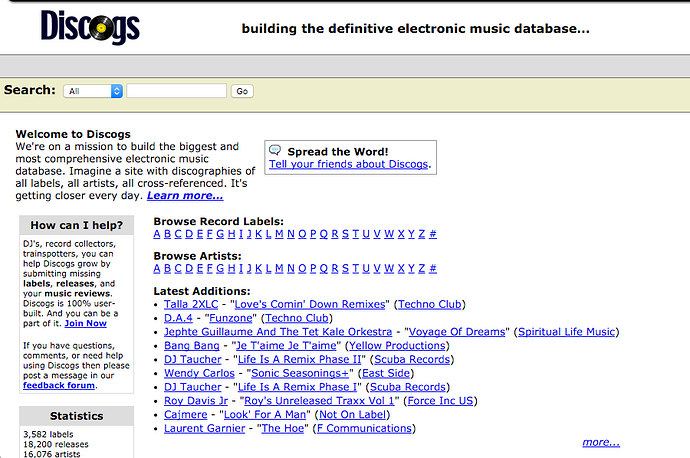690x458 pixels.
Task: Click the Statistics panel heading
Action: point(77,416)
